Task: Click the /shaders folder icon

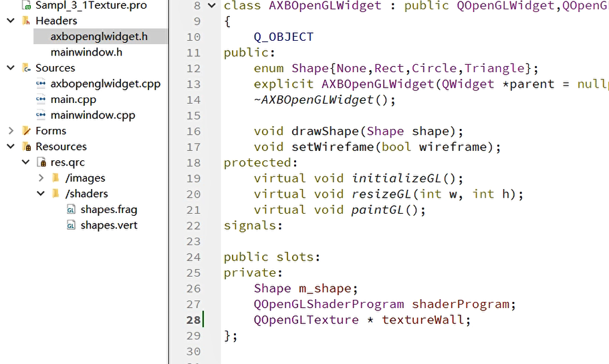Action: (56, 194)
